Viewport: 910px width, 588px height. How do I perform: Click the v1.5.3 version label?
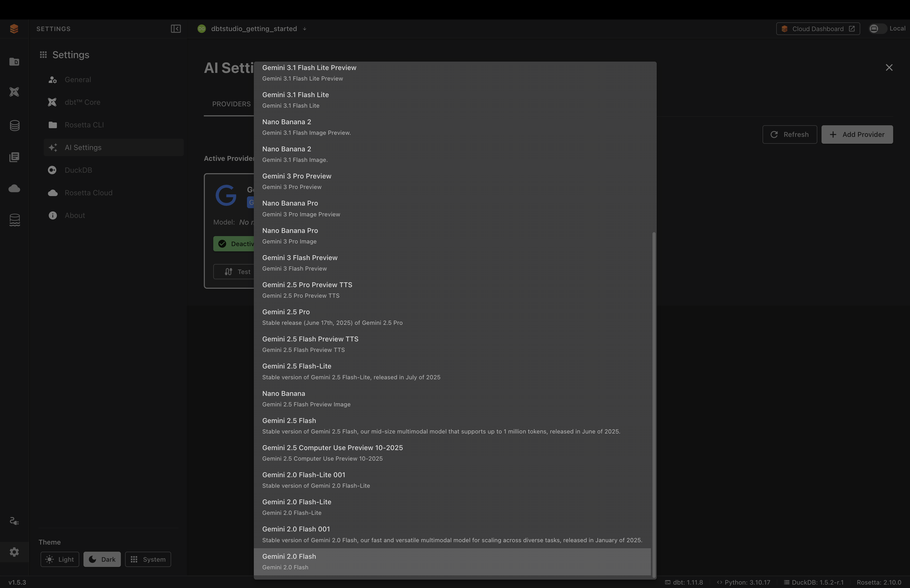click(x=17, y=582)
